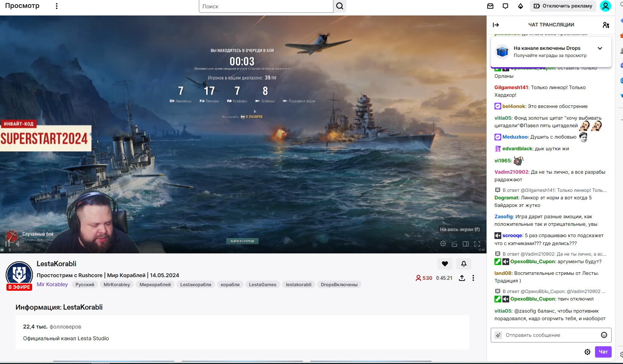Click the channel points icon in chat input

(498, 335)
